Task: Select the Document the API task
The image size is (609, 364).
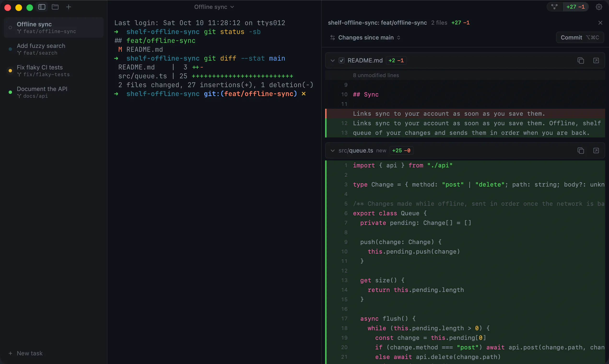Action: (x=54, y=92)
